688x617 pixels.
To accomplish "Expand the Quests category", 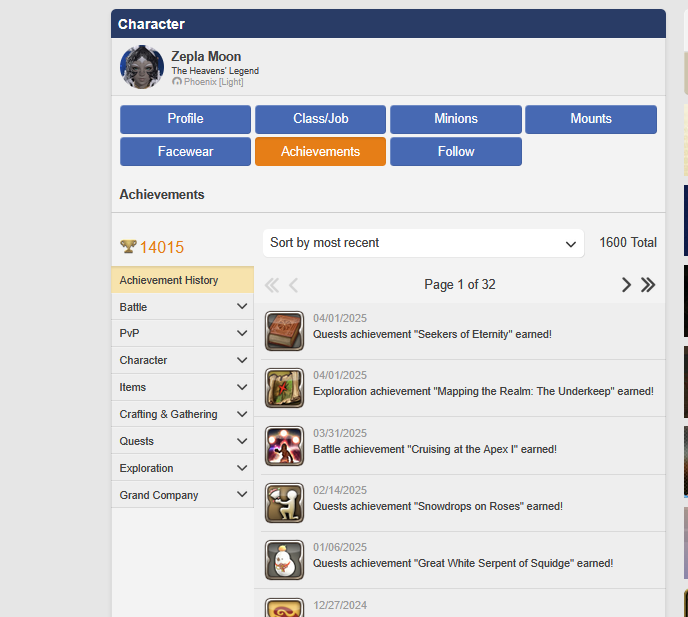I will tap(183, 441).
